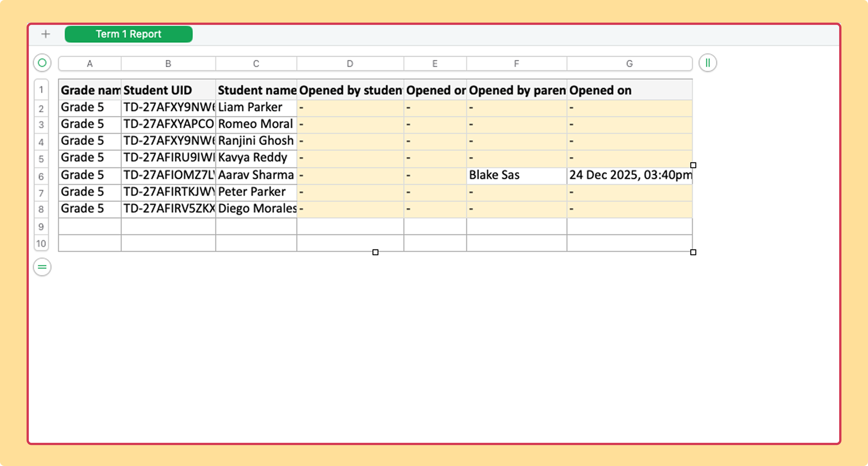
Task: Select column A header
Action: click(x=90, y=64)
